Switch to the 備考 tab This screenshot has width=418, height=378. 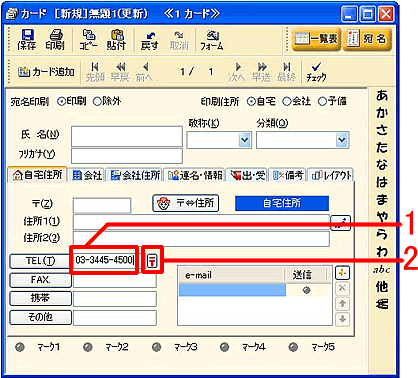[288, 175]
